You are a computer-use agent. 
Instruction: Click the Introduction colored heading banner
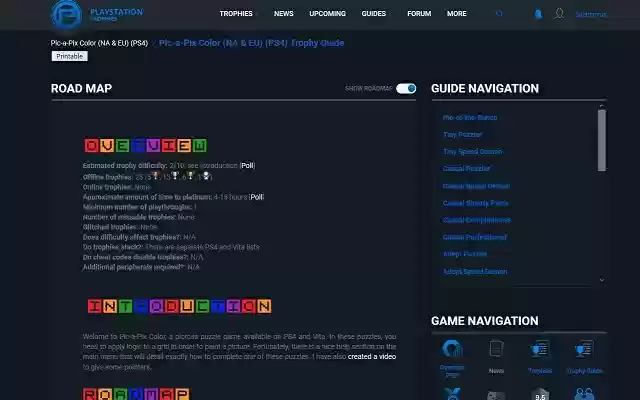point(180,306)
